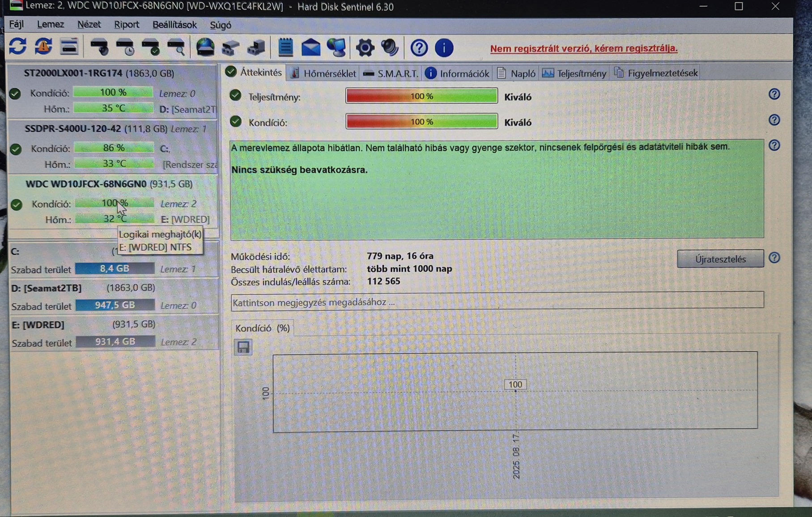Open the Súgó menu
Viewport: 812px width, 517px height.
tap(221, 25)
